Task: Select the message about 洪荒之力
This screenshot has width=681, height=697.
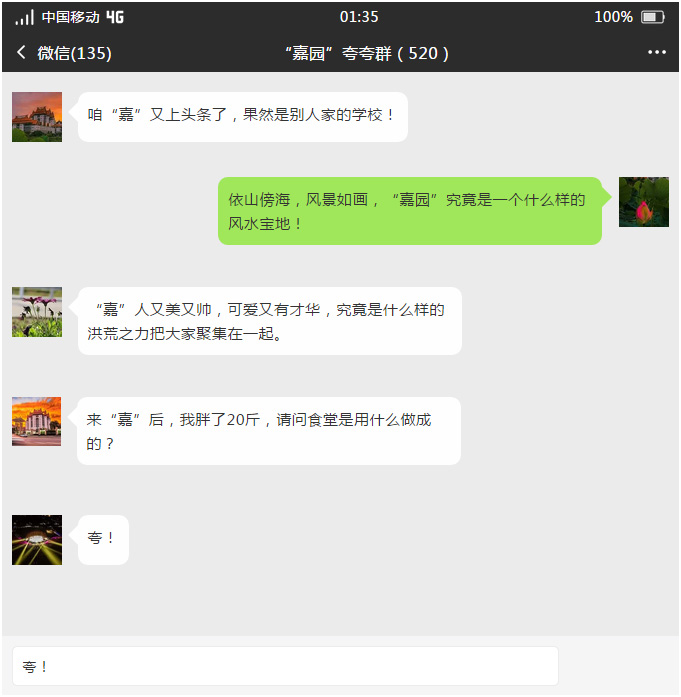Action: click(270, 321)
